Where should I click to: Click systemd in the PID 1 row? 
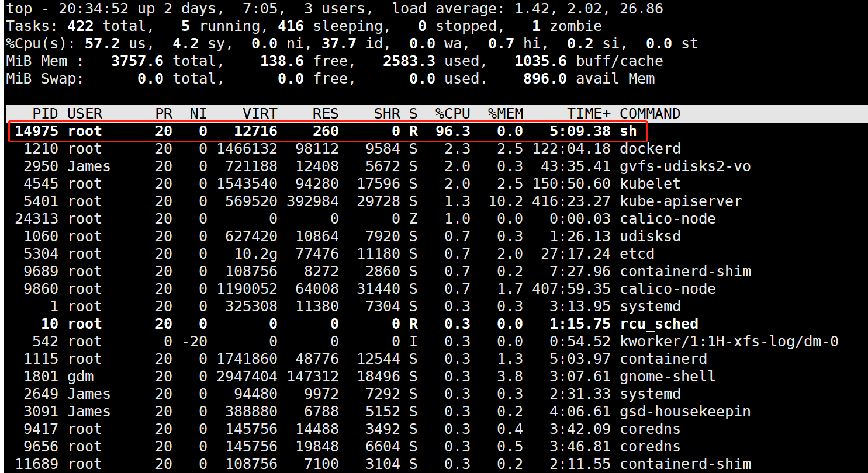pos(650,306)
